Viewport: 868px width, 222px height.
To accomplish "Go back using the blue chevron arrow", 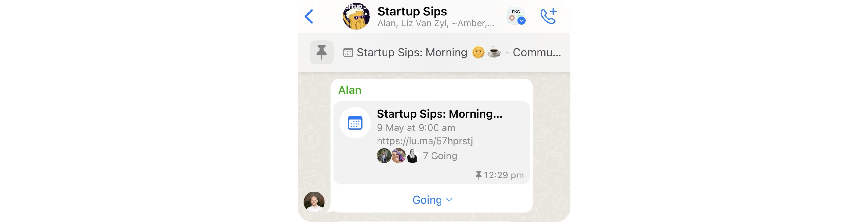I will 309,17.
